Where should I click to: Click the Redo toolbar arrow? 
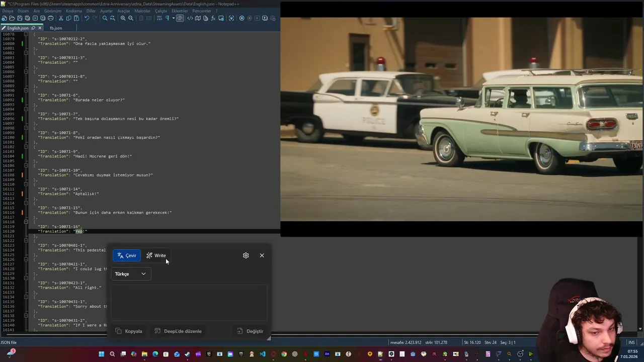pos(95,18)
